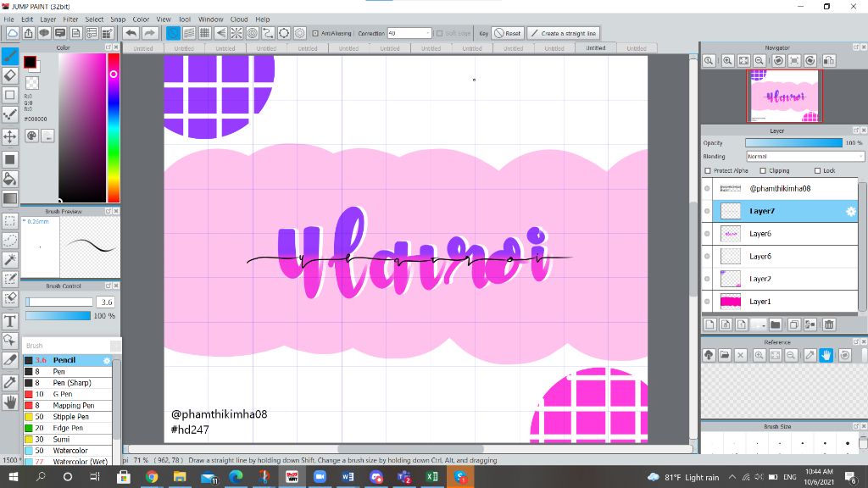Screen dimensions: 868x488
Task: Toggle the Soft edge checkbox
Action: (439, 33)
